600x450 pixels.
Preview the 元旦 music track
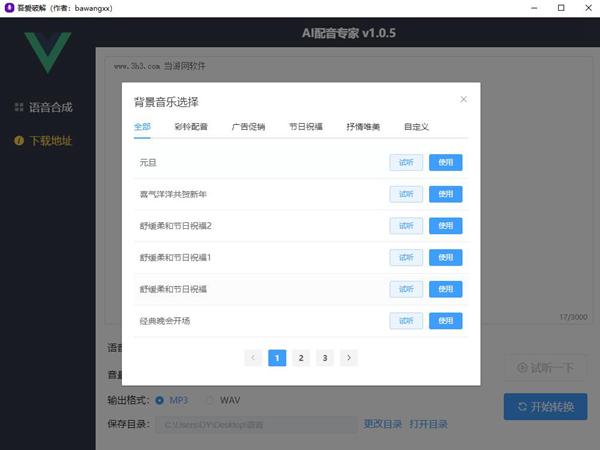coord(405,163)
